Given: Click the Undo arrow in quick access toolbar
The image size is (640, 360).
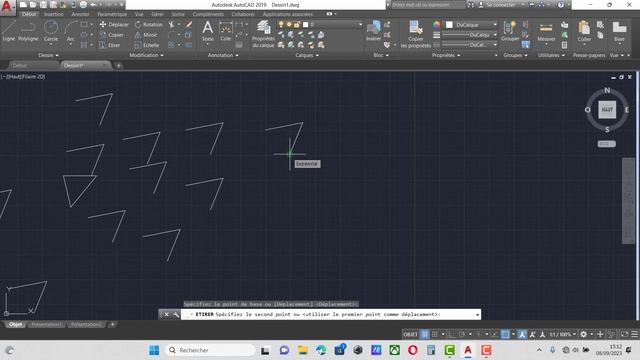Looking at the screenshot, I should pos(93,5).
